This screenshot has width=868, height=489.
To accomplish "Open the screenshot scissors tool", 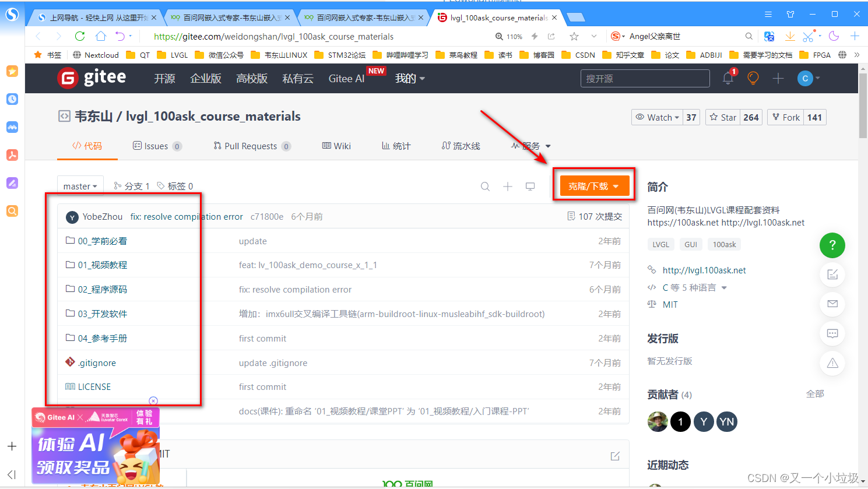I will point(808,36).
